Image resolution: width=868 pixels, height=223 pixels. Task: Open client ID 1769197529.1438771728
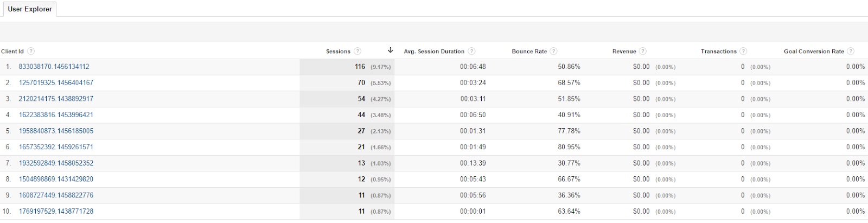coord(56,212)
